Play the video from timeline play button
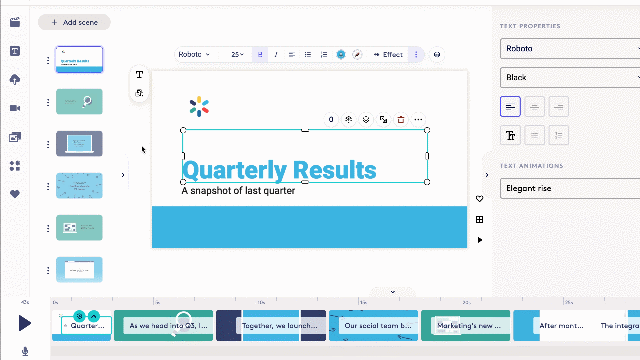Viewport: 640px width, 360px height. click(x=24, y=323)
